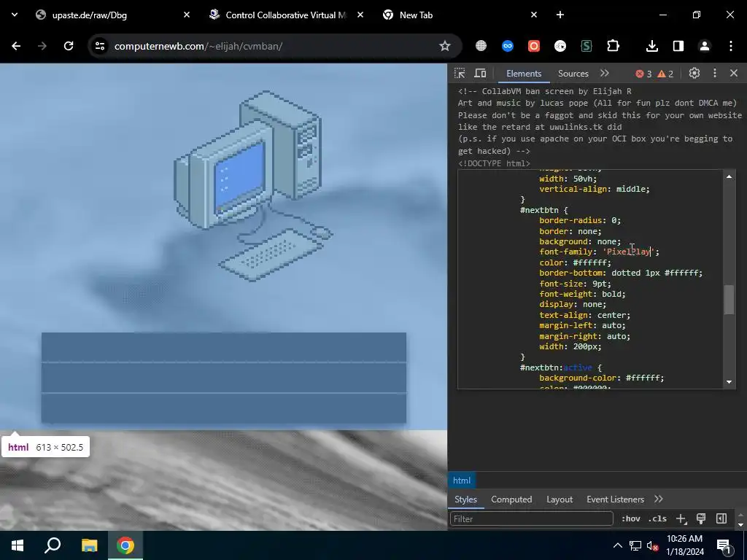Add a new style rule
Image resolution: width=747 pixels, height=560 pixels.
coord(681,518)
